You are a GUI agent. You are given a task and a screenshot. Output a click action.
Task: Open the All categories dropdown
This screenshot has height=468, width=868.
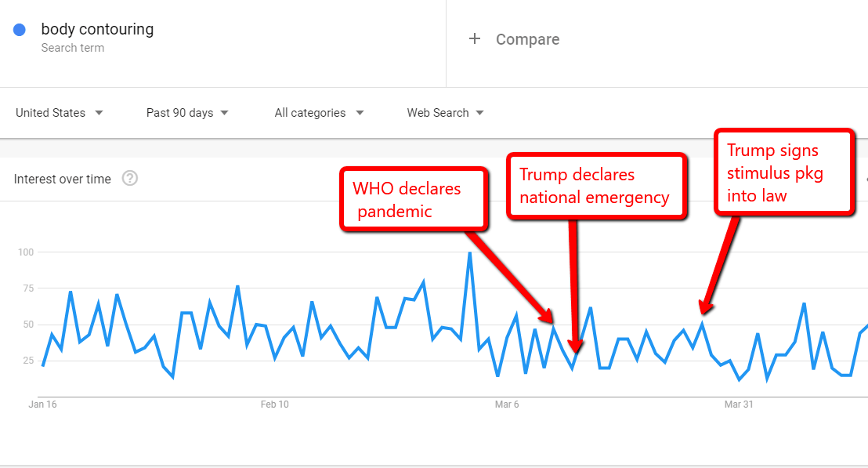319,113
